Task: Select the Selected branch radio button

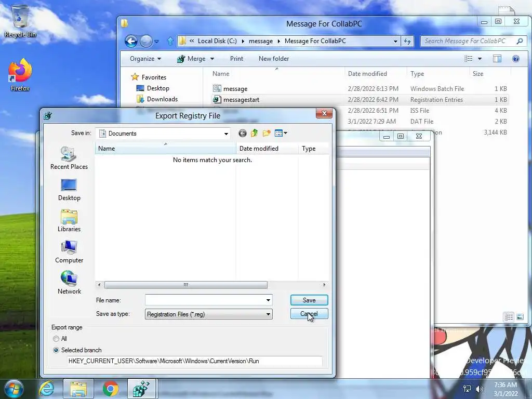Action: tap(56, 350)
